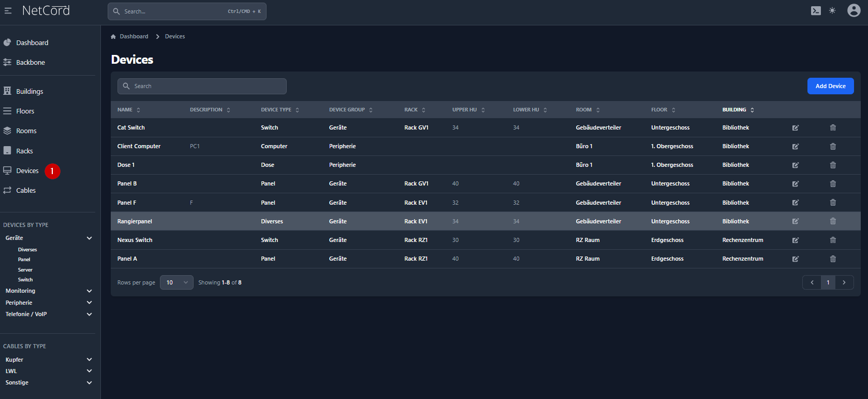
Task: Collapse the sidebar with hamburger icon
Action: 8,11
